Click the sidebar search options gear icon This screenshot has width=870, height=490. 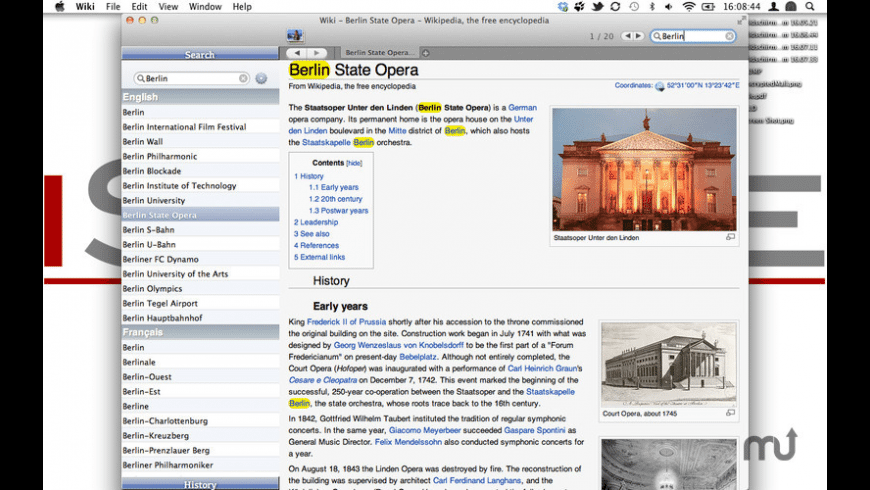coord(261,78)
